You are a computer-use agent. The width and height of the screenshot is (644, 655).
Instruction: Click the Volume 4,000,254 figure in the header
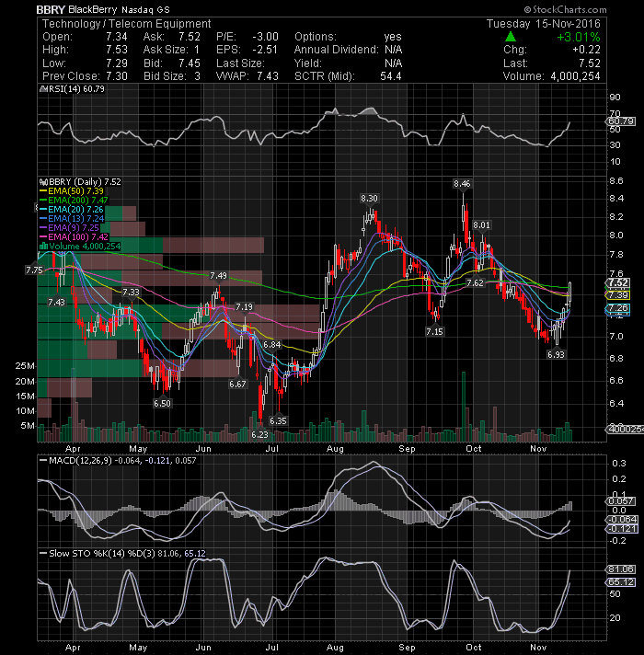[575, 76]
